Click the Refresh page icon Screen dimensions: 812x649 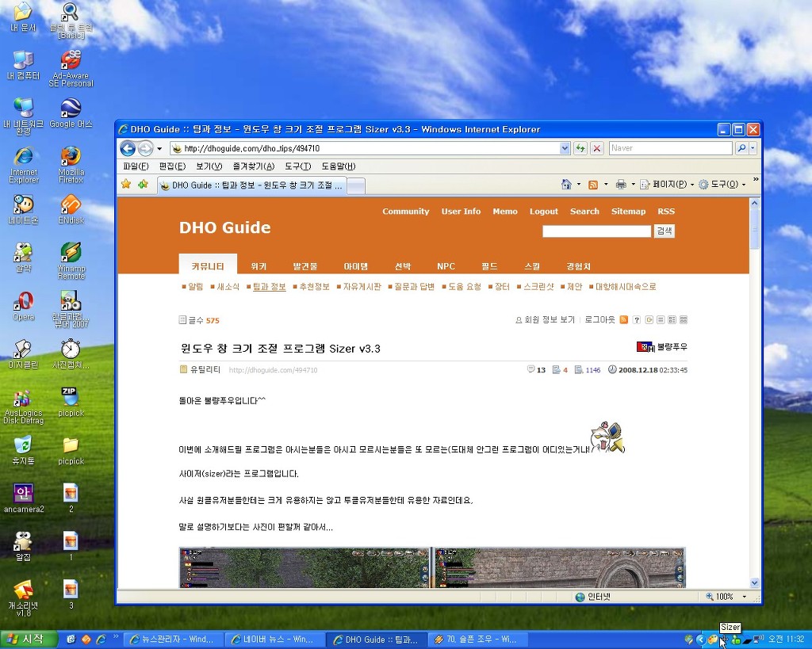580,148
